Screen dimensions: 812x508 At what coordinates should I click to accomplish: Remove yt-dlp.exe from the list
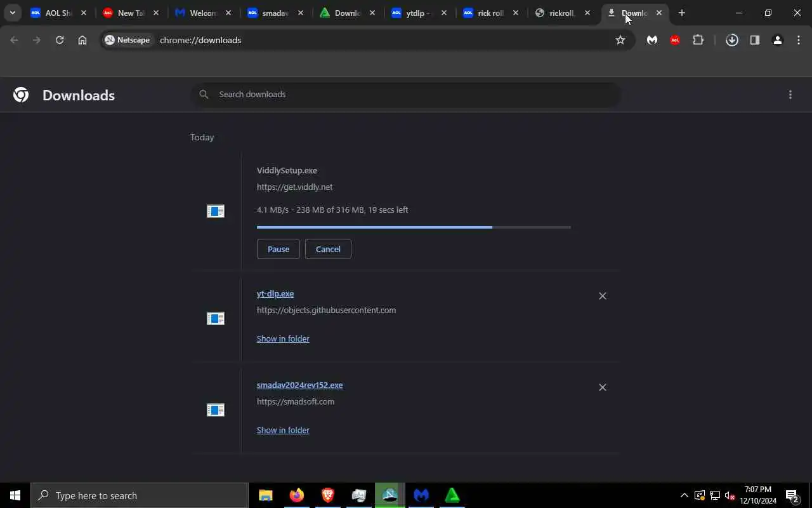tap(603, 296)
